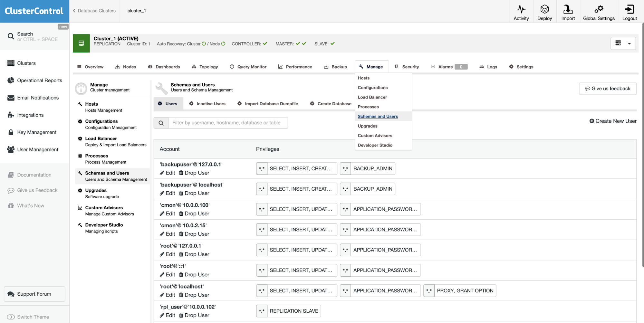Image resolution: width=644 pixels, height=323 pixels.
Task: Open Upgrades Software upgrade in Manage panel
Action: (112, 194)
